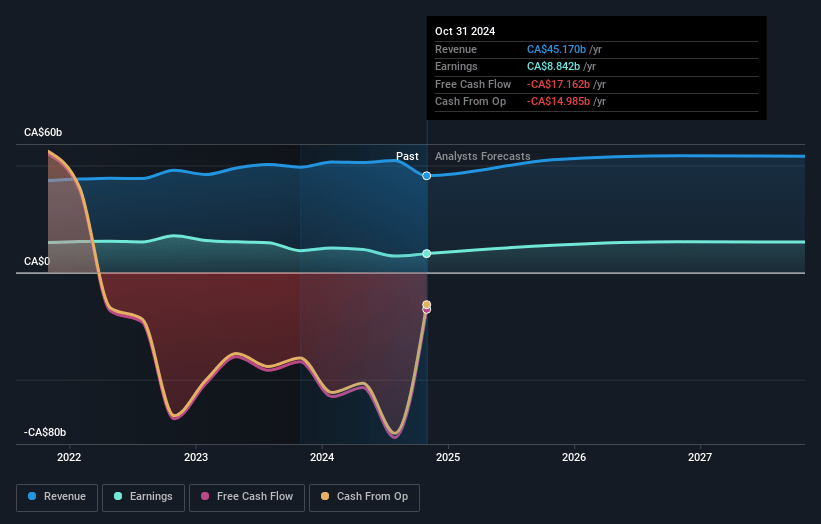Click the Revenue tooltip row label
821x524 pixels.
click(x=456, y=49)
